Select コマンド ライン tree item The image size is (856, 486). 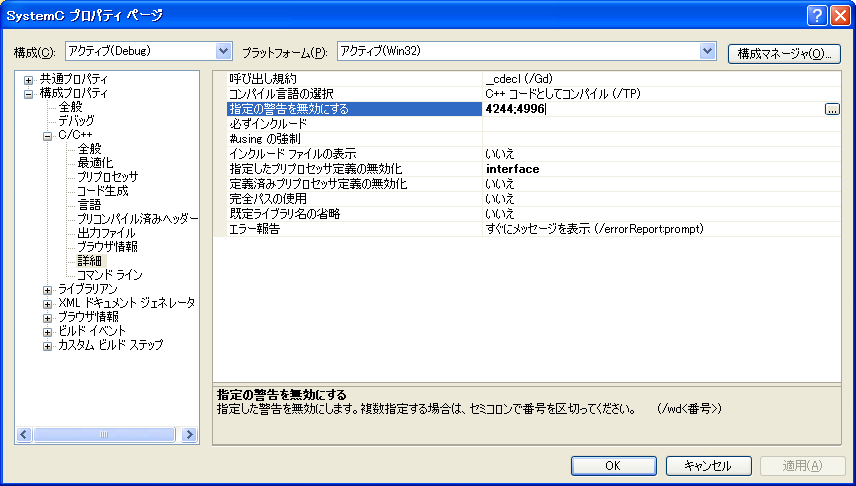click(x=109, y=275)
